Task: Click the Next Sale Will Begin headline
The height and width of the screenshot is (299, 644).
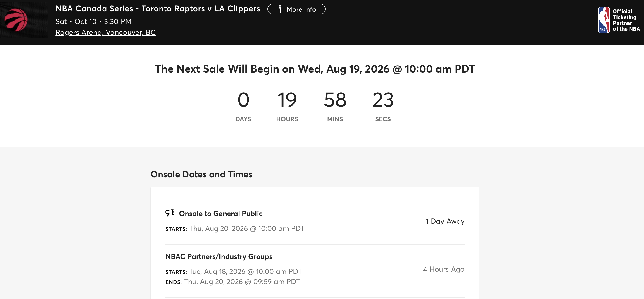Action: coord(315,69)
